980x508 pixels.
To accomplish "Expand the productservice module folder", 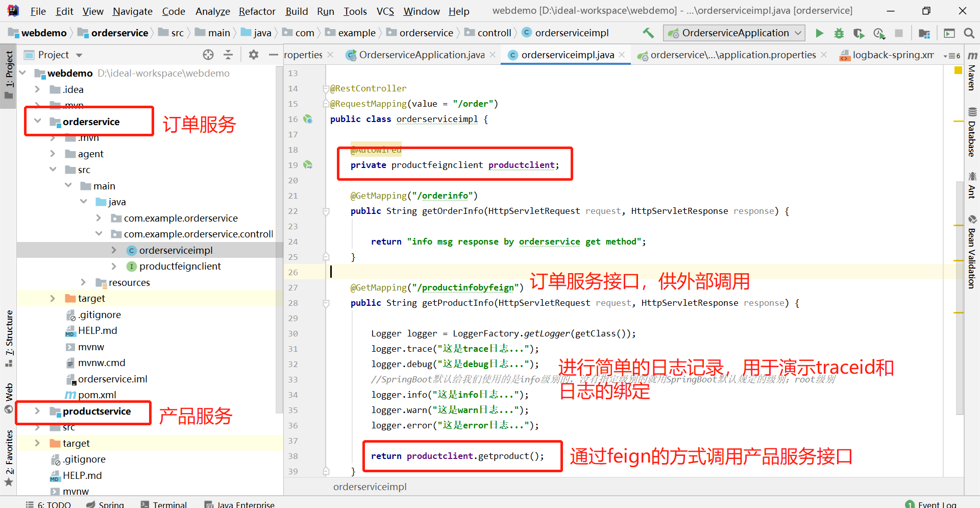I will pos(37,411).
